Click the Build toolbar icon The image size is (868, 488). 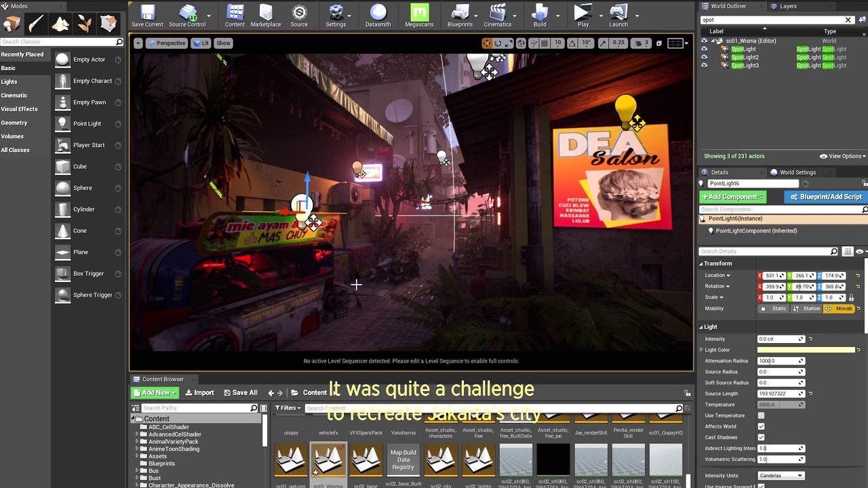[x=540, y=15]
